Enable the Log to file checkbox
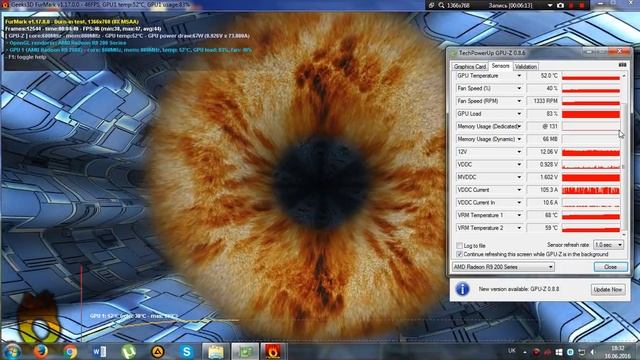Image resolution: width=640 pixels, height=360 pixels. coord(459,246)
